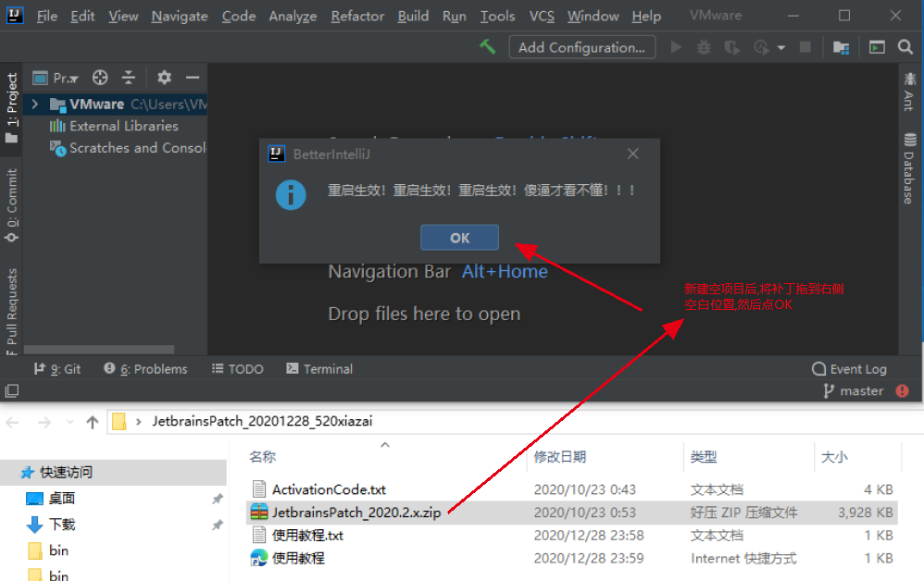924x581 pixels.
Task: Click the IntelliJ logo icon in title bar
Action: click(x=15, y=16)
